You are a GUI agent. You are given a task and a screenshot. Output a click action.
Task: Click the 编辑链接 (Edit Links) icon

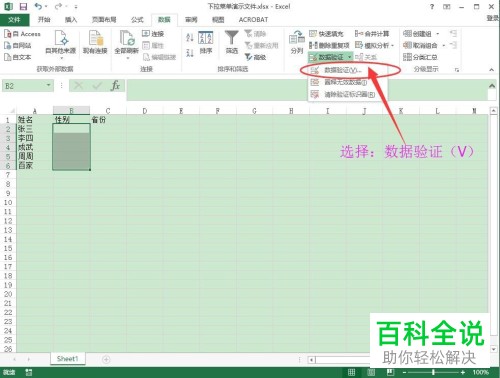coord(146,57)
